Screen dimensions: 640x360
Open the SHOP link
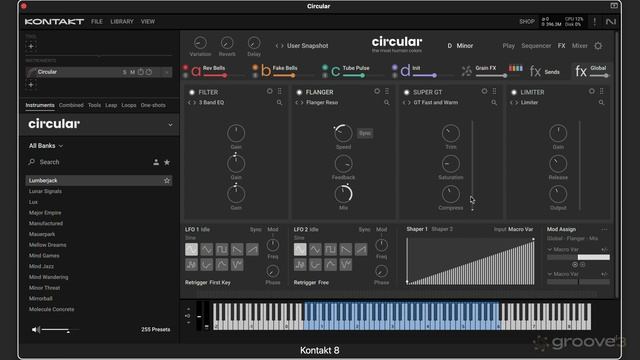click(527, 22)
